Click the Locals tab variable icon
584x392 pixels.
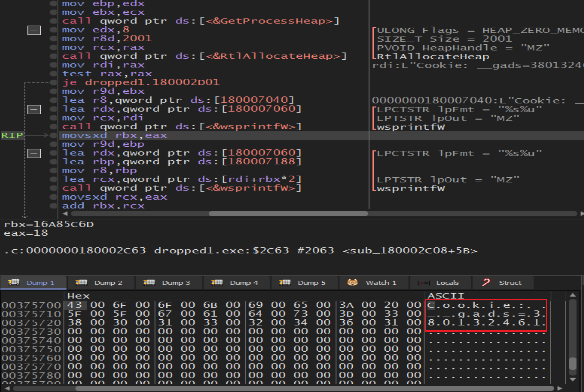(x=424, y=283)
